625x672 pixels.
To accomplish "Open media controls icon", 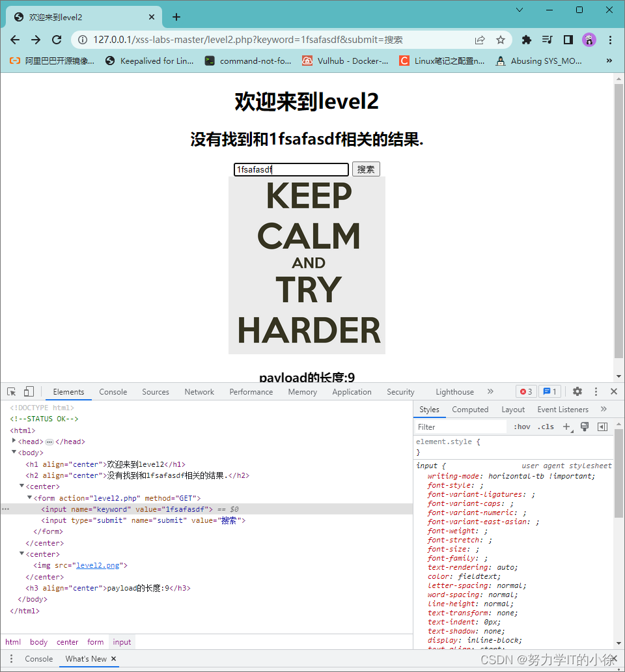I will point(547,40).
